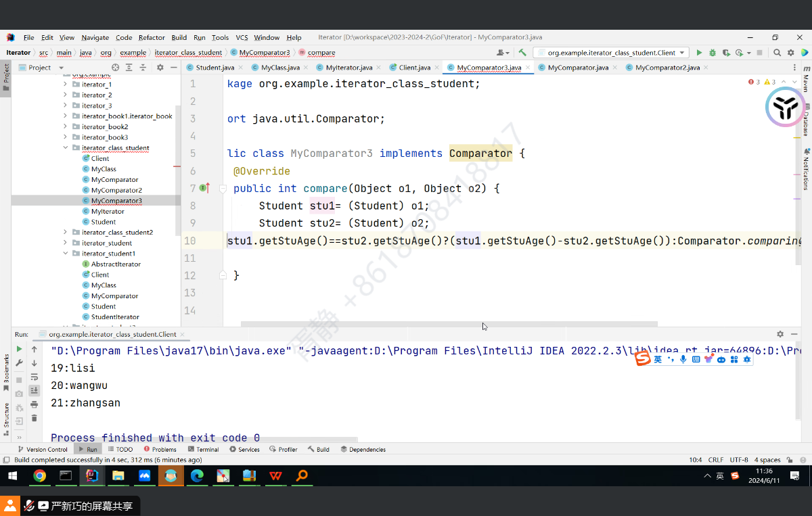Viewport: 812px width, 516px height.
Task: Collapse the iterator_student1 package
Action: tap(66, 254)
